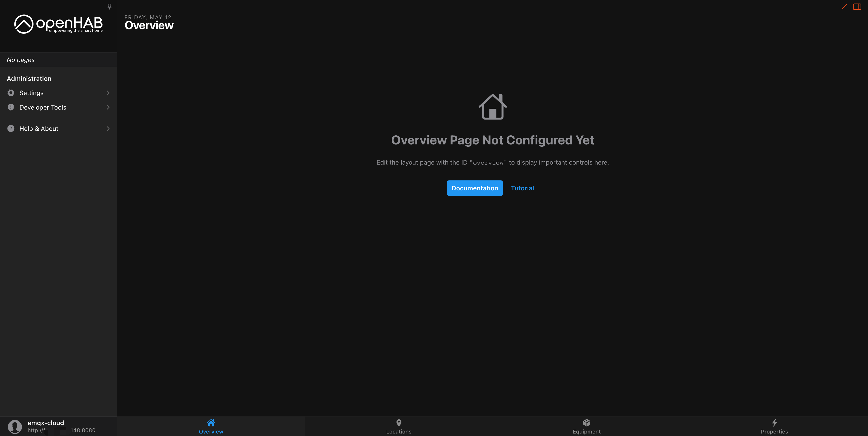Toggle the sidebar pin at top of menu

coord(110,6)
